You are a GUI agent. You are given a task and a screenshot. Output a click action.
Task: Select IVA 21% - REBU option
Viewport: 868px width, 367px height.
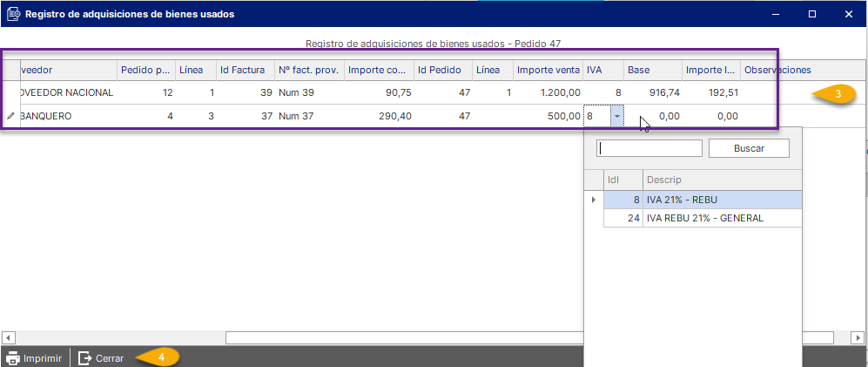point(703,200)
